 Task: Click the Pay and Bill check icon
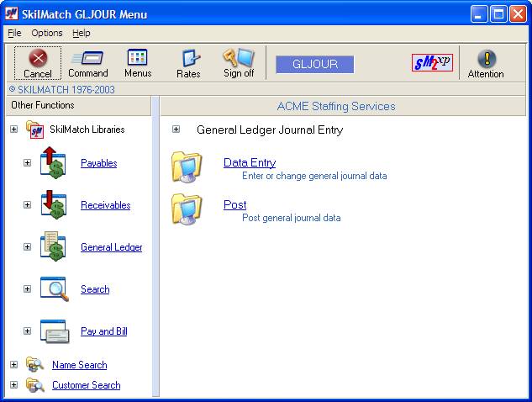(x=55, y=331)
